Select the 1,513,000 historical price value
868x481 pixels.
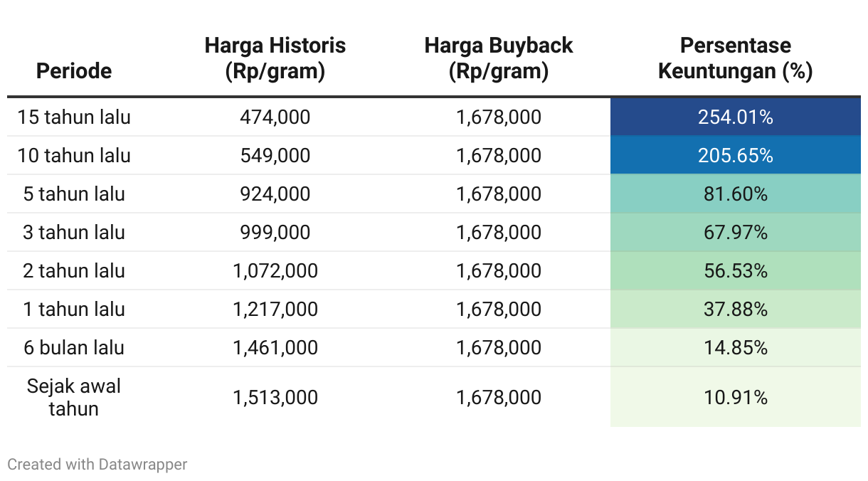click(x=275, y=397)
